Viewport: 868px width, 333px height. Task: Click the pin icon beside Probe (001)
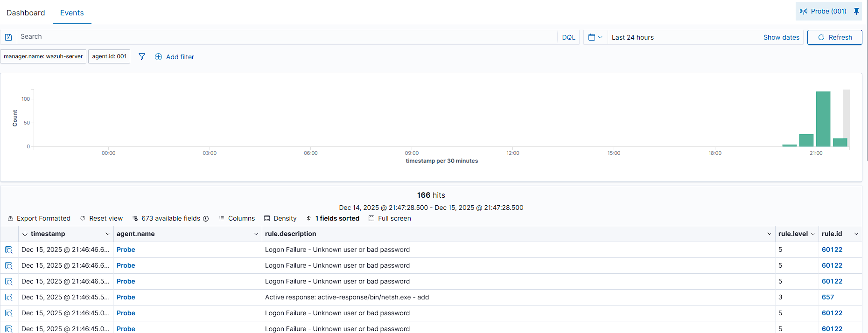(x=856, y=11)
